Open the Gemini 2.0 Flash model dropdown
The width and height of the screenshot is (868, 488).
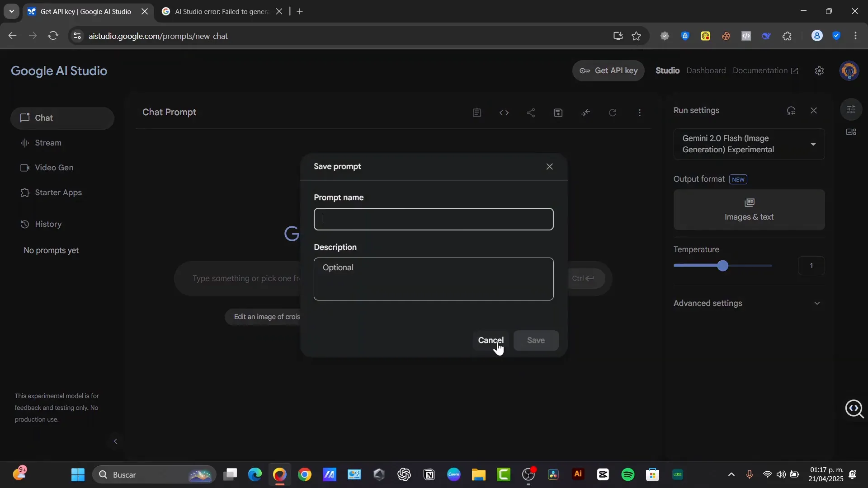click(748, 144)
